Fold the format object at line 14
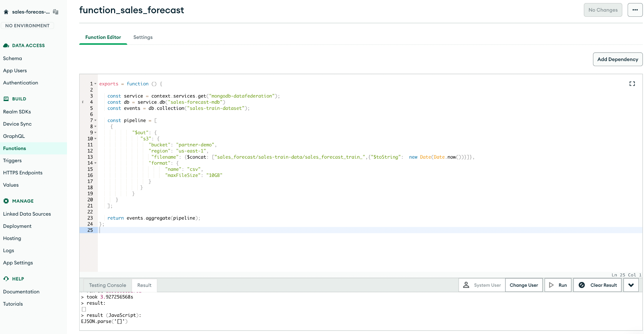 pos(96,163)
